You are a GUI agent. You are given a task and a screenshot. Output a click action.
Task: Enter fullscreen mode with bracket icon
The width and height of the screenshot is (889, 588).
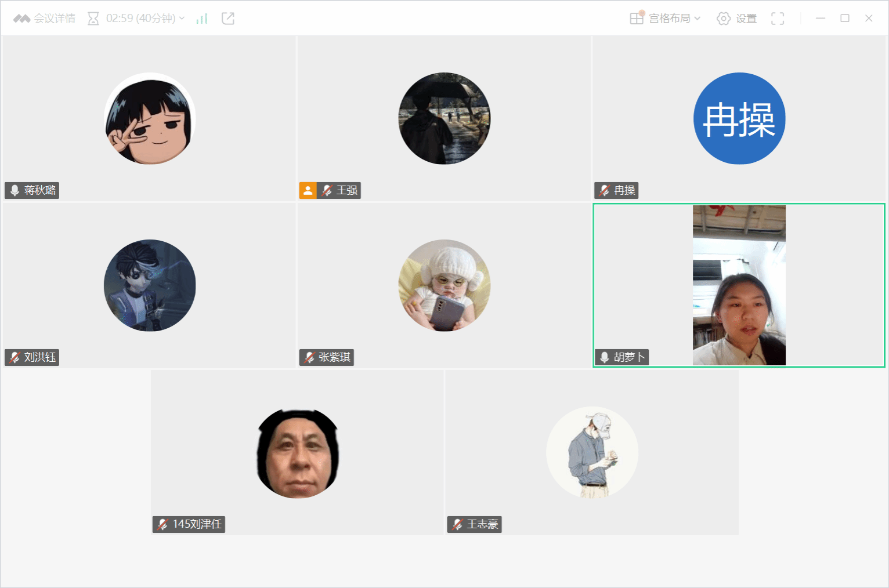pos(778,19)
